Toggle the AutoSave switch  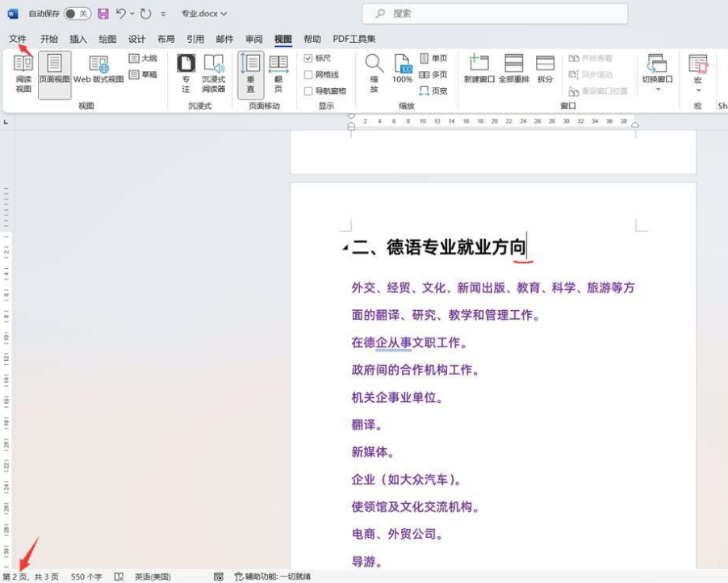coord(77,14)
